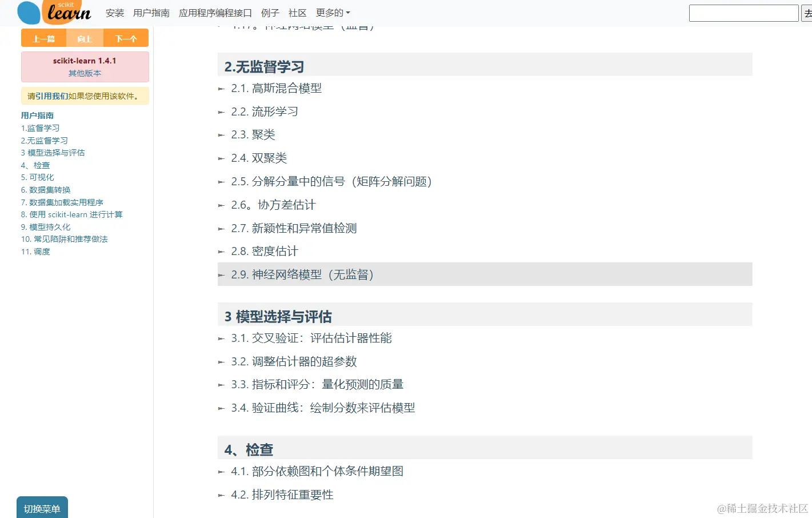Click the 切换菜单 toggle button
812x518 pixels.
(x=42, y=508)
